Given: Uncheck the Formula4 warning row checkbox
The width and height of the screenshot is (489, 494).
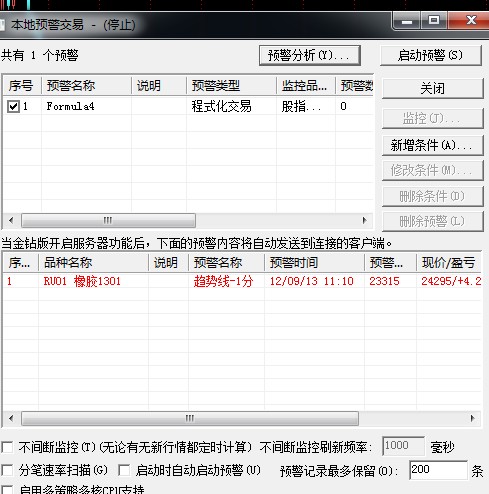Looking at the screenshot, I should coord(13,106).
